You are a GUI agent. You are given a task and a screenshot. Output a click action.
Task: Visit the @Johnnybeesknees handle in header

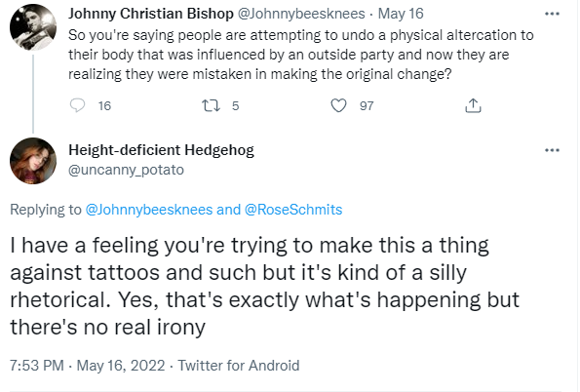pos(301,14)
